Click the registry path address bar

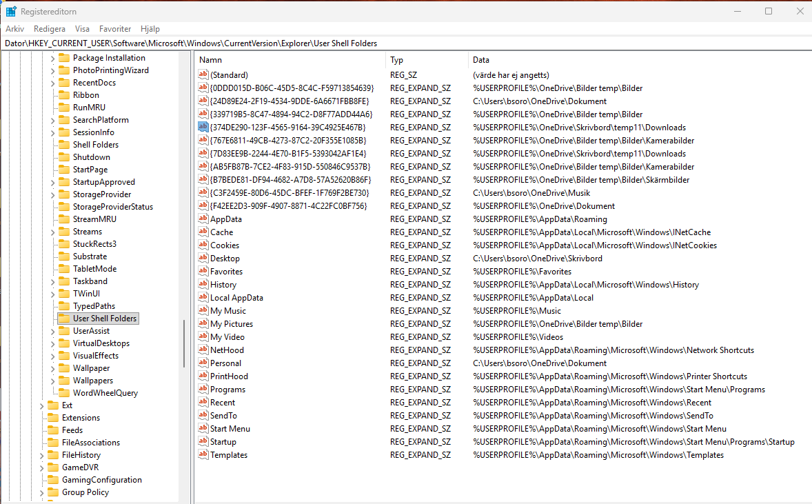tap(406, 43)
